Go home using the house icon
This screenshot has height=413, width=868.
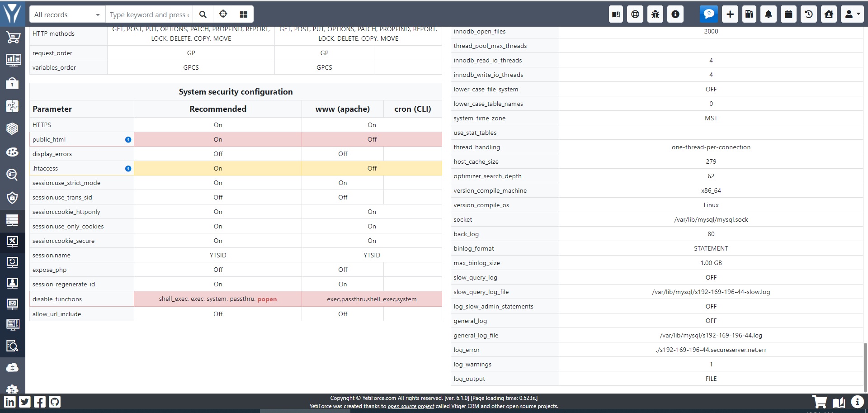coord(828,14)
